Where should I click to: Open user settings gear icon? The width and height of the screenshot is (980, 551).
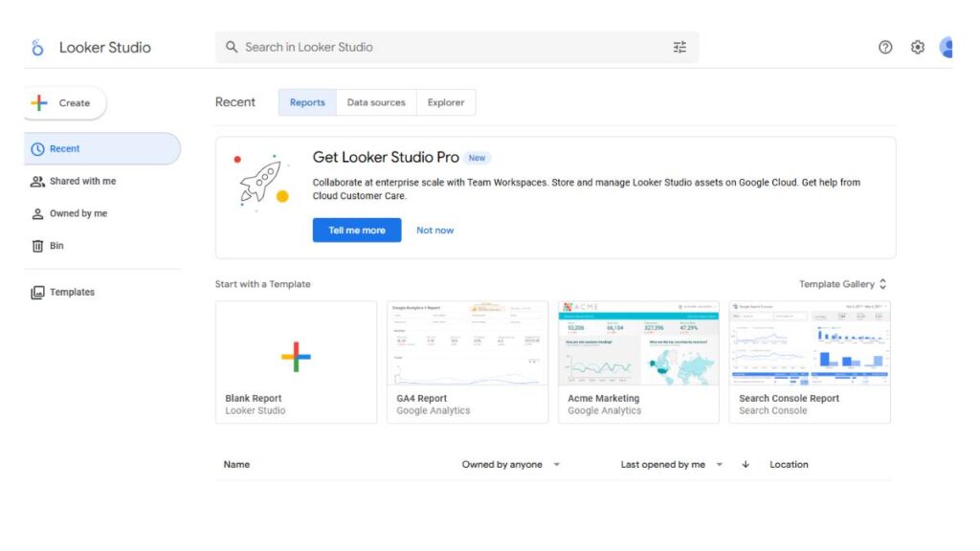tap(917, 47)
